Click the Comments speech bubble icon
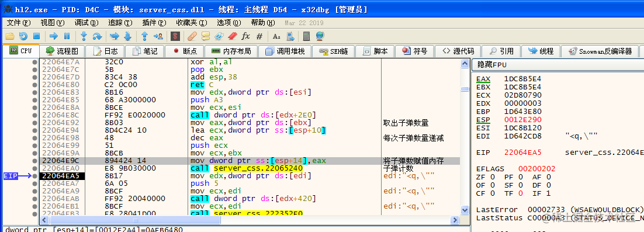Viewport: 644px width, 232px height. [205, 36]
